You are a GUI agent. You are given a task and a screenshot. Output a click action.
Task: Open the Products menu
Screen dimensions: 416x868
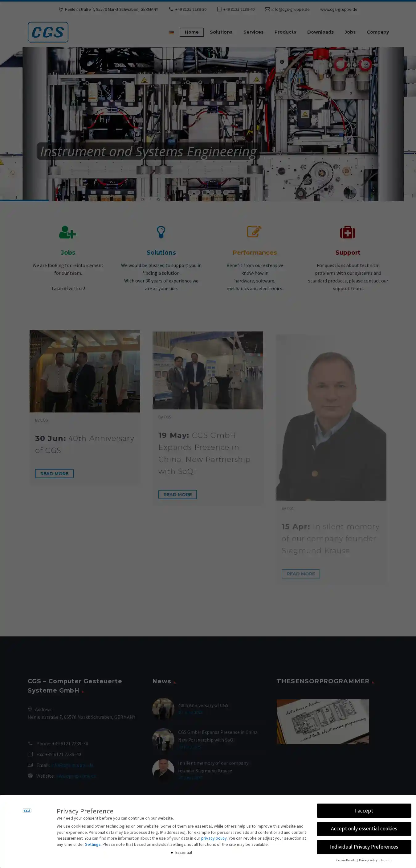click(x=285, y=32)
